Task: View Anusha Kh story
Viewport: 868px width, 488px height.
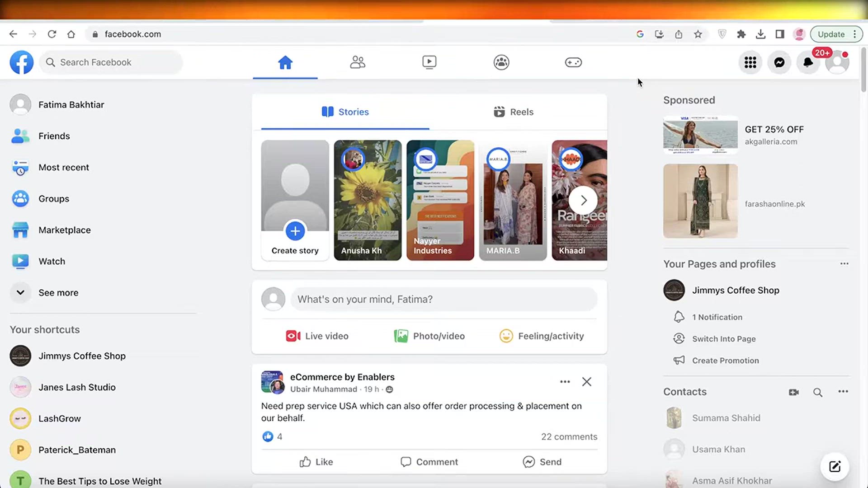Action: point(368,200)
